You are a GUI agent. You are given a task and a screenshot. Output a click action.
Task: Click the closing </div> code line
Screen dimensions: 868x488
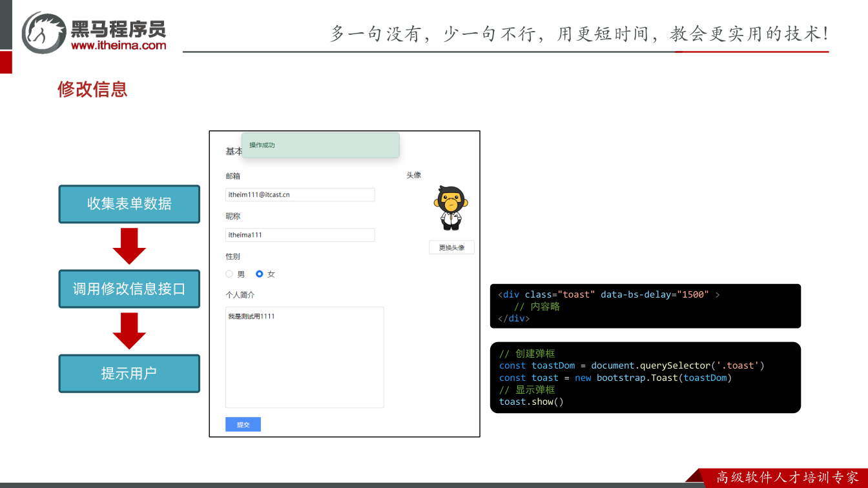[514, 318]
